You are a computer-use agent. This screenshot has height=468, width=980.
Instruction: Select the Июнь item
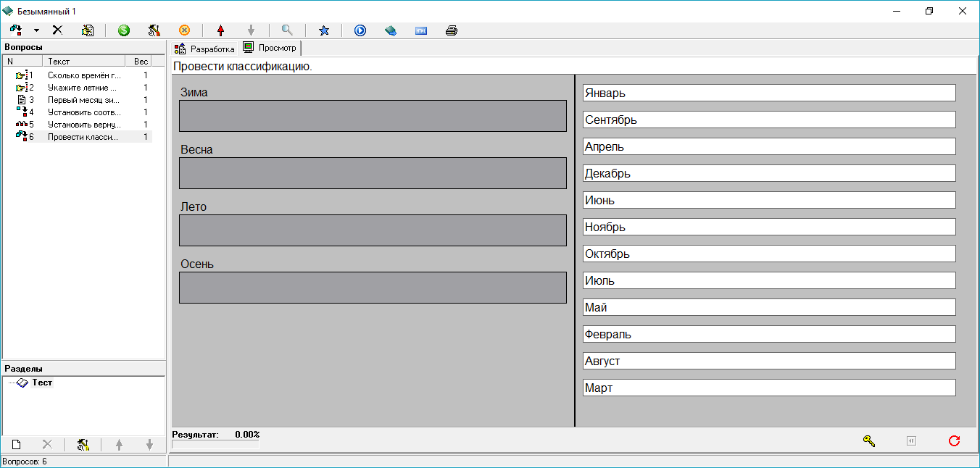click(x=769, y=200)
